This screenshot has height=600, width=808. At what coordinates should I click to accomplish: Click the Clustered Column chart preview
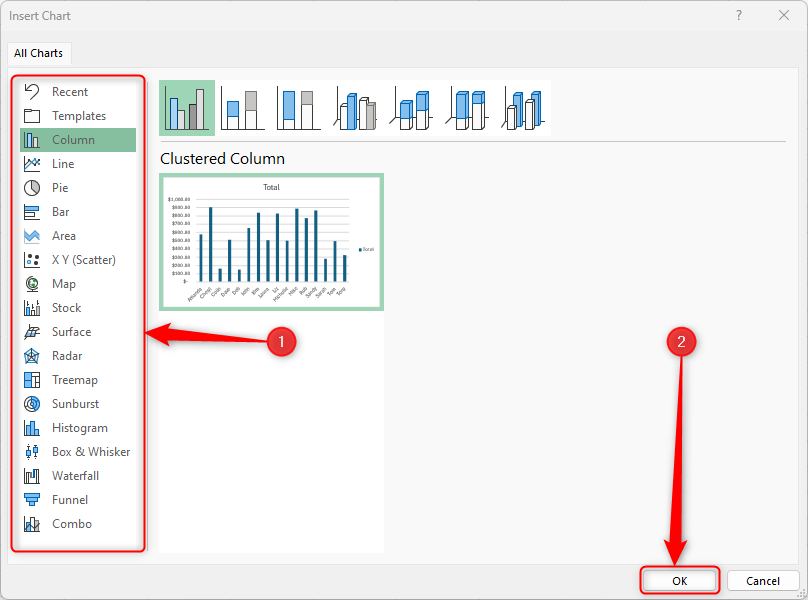(272, 243)
